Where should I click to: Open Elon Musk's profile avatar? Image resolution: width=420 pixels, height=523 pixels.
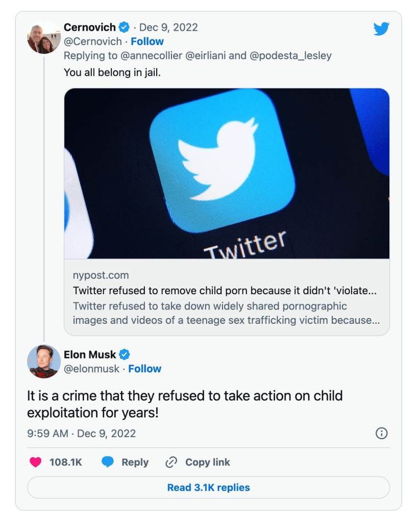coord(44,362)
